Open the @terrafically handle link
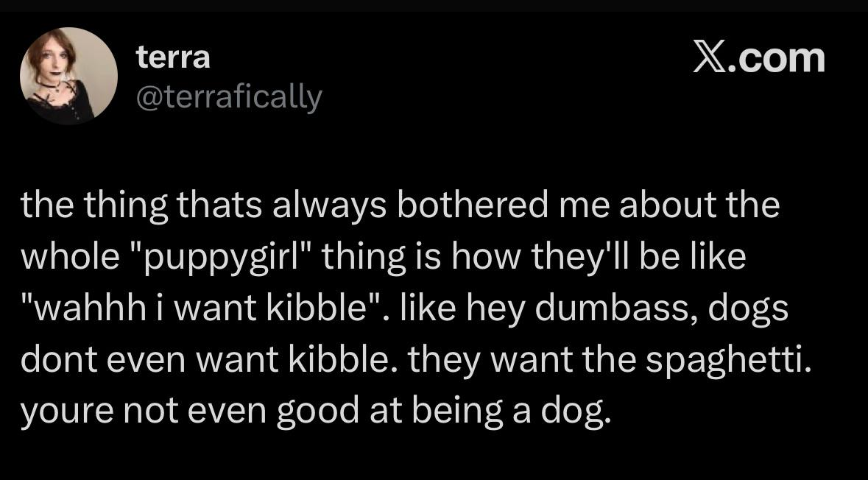This screenshot has width=868, height=480. click(229, 96)
